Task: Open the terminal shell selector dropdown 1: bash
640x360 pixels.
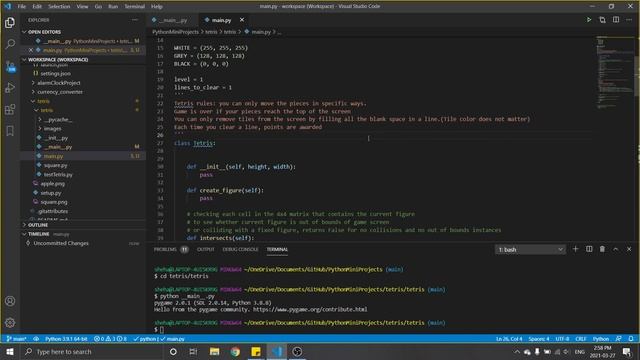Action: (x=530, y=249)
